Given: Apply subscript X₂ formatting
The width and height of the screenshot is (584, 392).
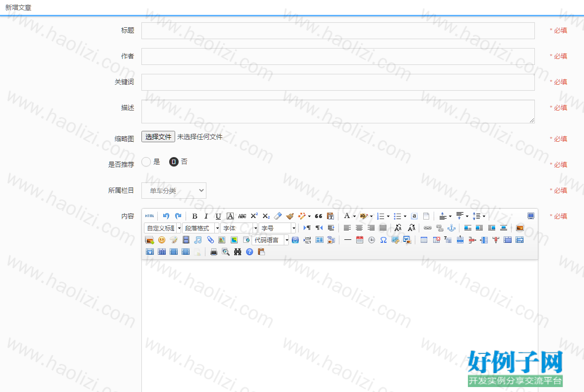Looking at the screenshot, I should (x=266, y=216).
